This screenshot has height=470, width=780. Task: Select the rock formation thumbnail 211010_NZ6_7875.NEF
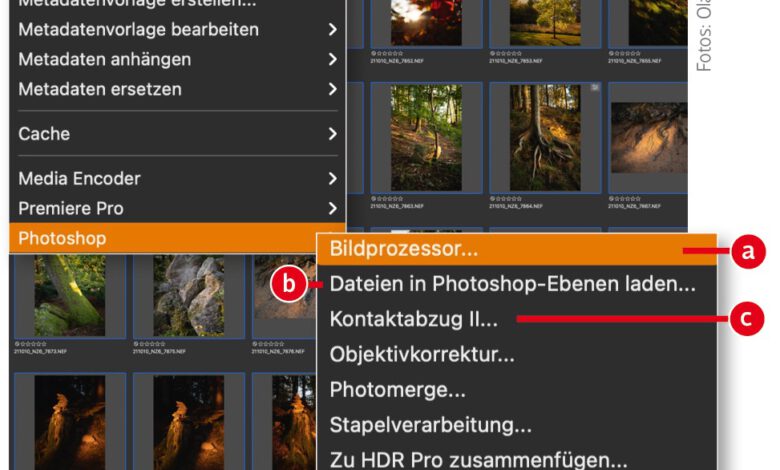click(x=189, y=296)
